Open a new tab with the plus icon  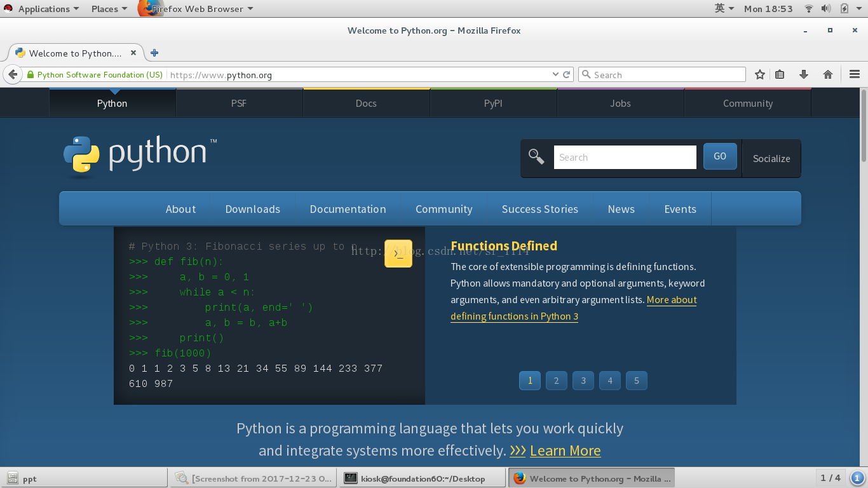pos(154,53)
